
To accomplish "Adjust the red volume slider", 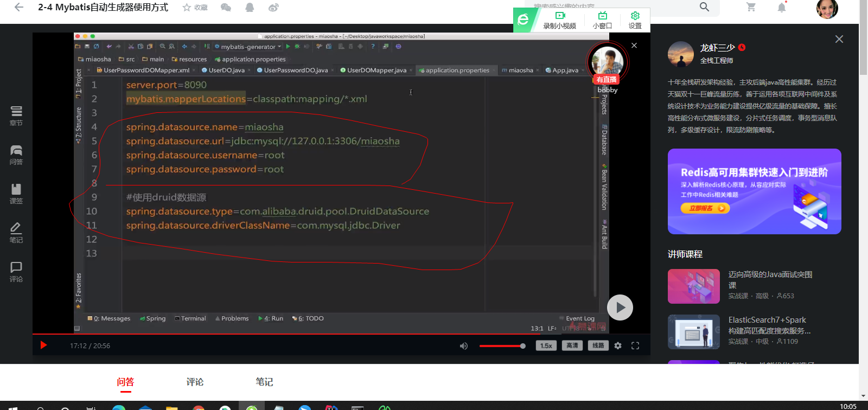I will [502, 346].
